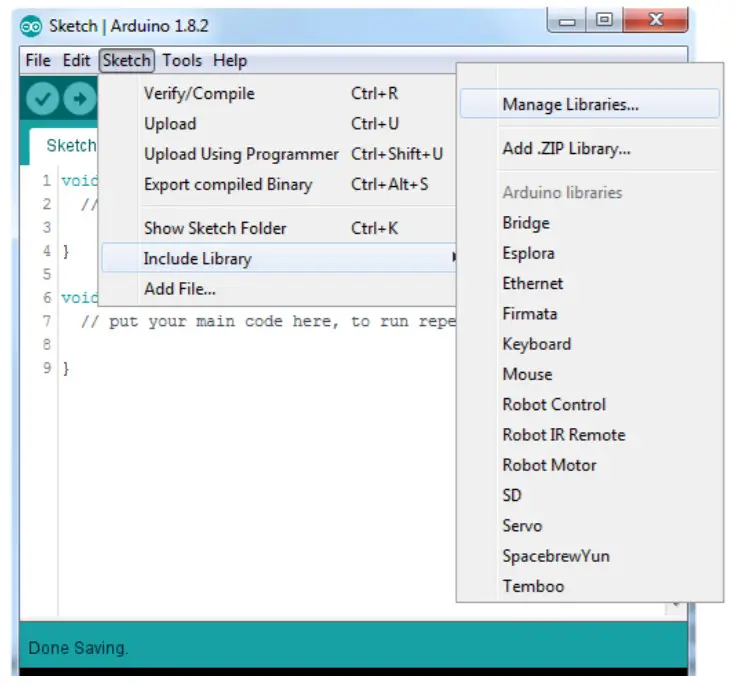This screenshot has width=737, height=685.
Task: Select Export compiled Binary
Action: click(277, 184)
